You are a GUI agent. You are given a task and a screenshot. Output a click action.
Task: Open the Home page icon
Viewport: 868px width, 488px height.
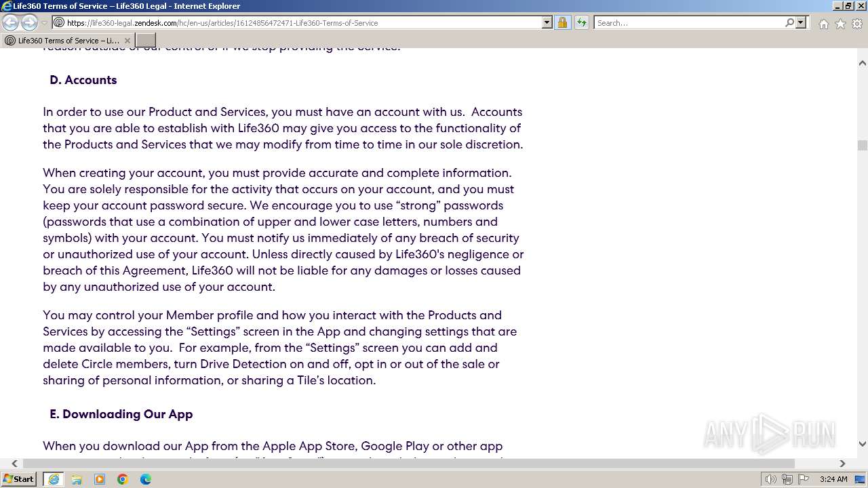click(x=823, y=24)
